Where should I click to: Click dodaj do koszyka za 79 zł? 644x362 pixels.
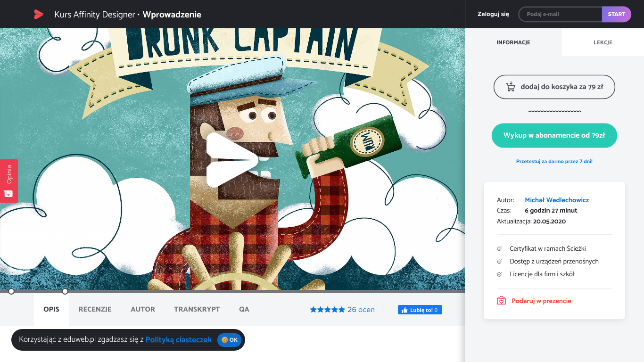[554, 87]
